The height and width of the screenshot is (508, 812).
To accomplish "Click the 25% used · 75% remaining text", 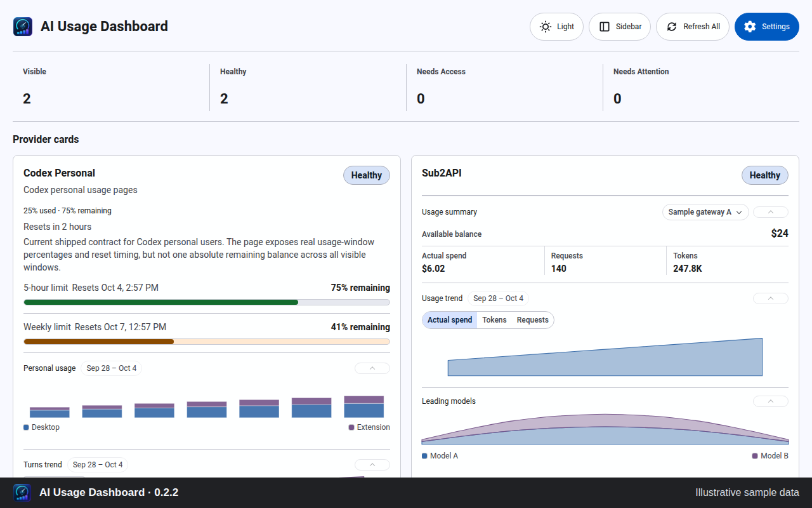I will 67,211.
